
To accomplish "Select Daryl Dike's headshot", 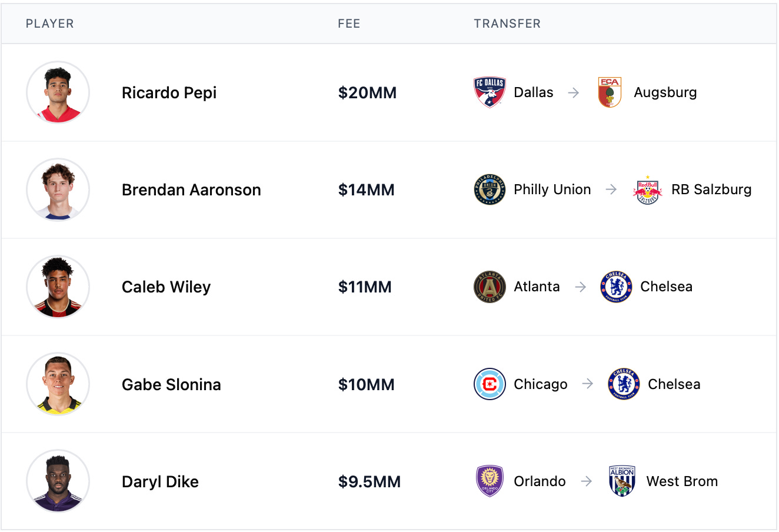I will click(x=58, y=481).
